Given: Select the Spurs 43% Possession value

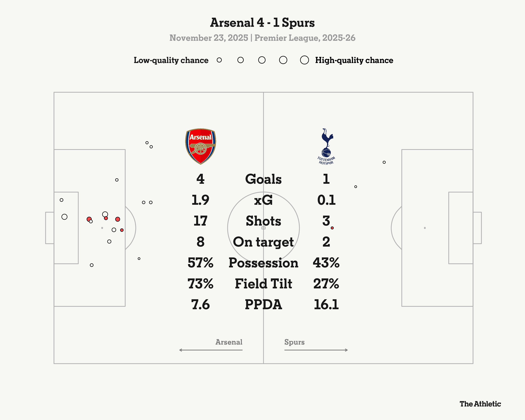Looking at the screenshot, I should coord(326,263).
